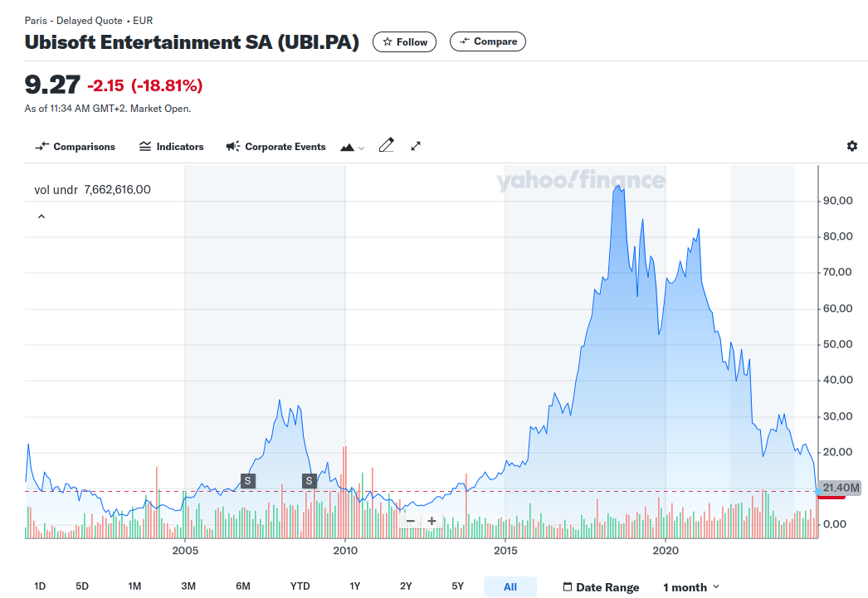Click Ubisoft Entertainment SA (UBI.PA) title
The image size is (868, 598).
pyautogui.click(x=192, y=42)
